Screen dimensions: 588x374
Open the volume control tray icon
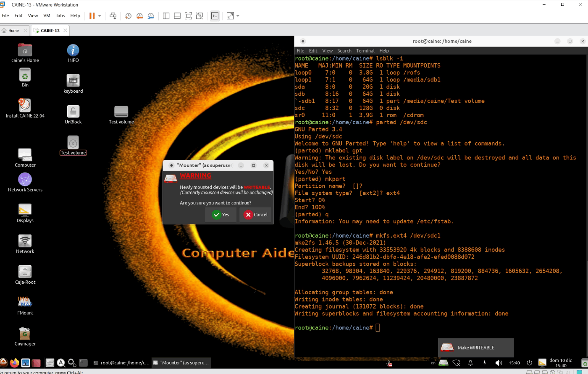[x=499, y=363]
